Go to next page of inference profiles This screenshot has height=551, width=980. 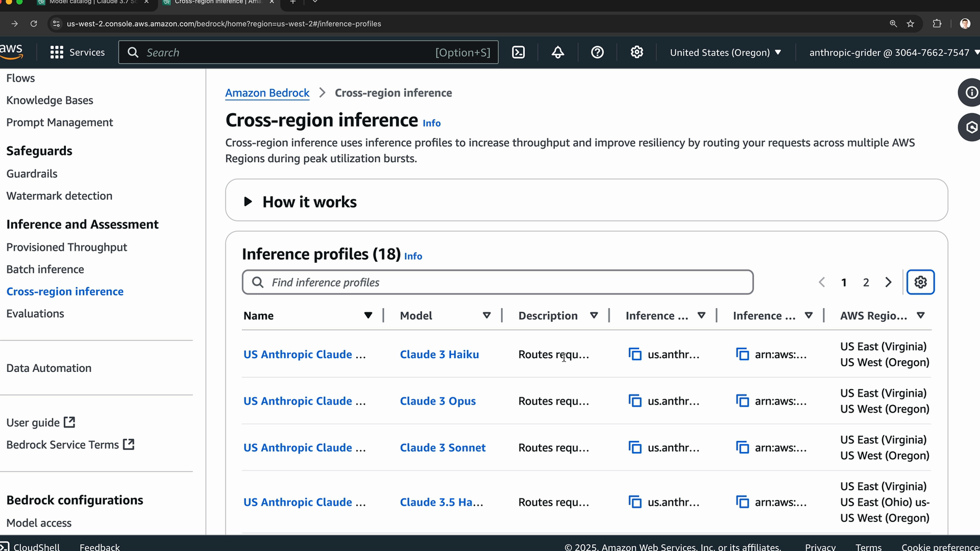[888, 282]
